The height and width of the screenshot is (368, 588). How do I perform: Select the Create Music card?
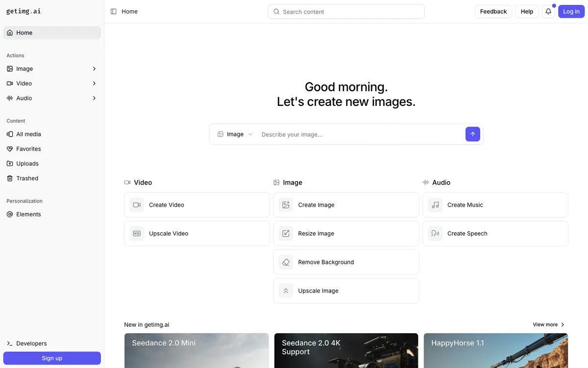tap(495, 205)
